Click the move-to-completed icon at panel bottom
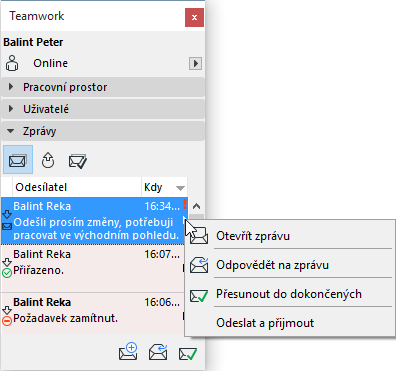This screenshot has width=396, height=371. (x=188, y=354)
